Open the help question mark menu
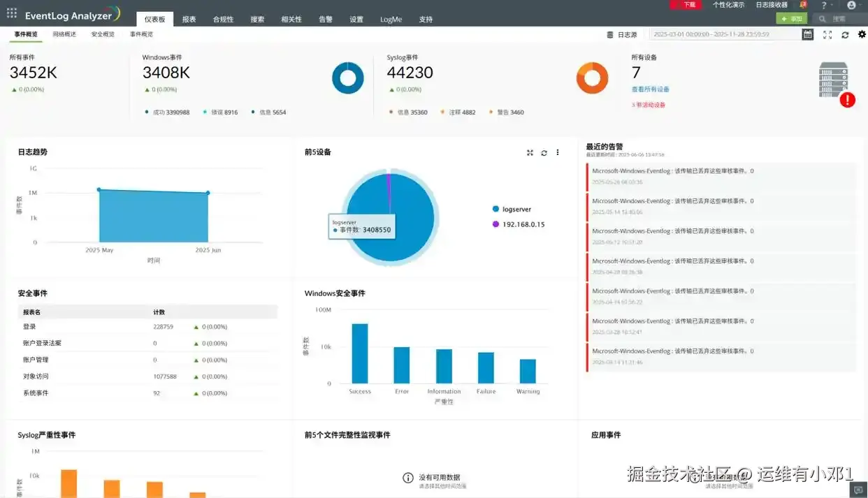This screenshot has height=498, width=868. (x=824, y=5)
